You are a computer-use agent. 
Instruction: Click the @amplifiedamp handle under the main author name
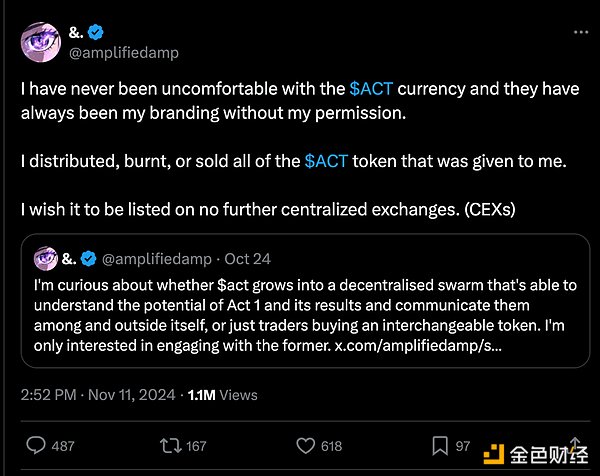point(125,53)
